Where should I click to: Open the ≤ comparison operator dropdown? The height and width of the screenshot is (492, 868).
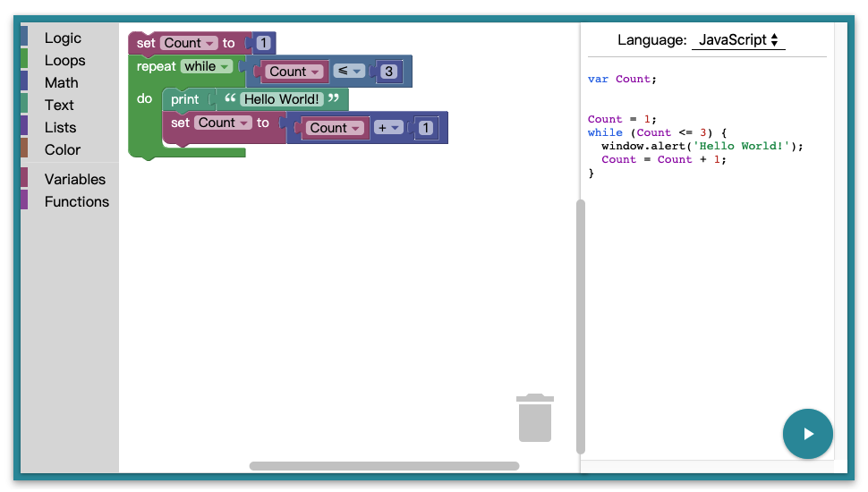pyautogui.click(x=349, y=71)
